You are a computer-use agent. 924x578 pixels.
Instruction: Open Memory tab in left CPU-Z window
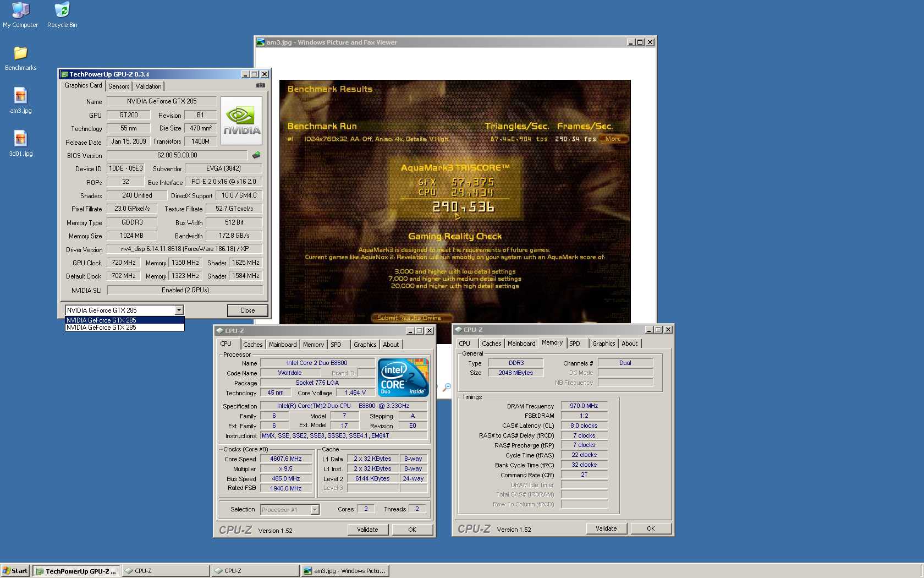click(x=313, y=345)
